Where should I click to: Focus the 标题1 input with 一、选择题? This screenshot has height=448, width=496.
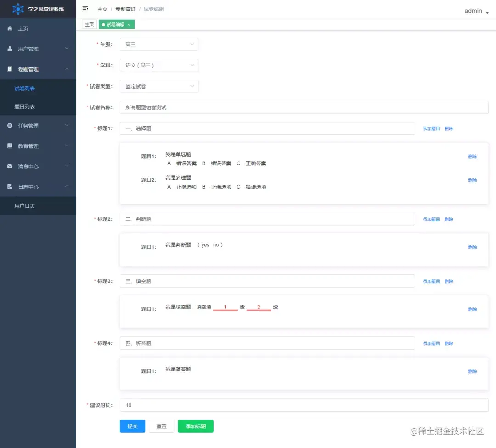(x=267, y=129)
